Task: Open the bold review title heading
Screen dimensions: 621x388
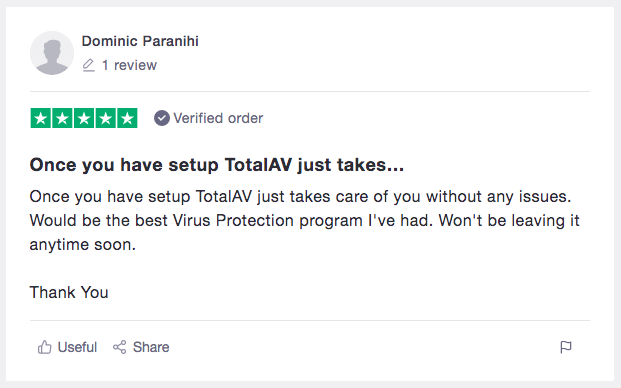Action: tap(217, 165)
